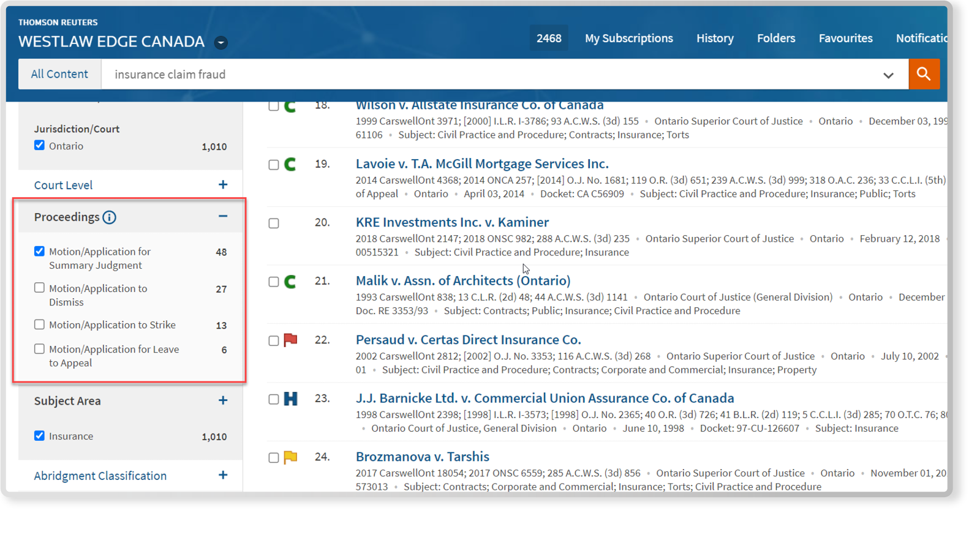Click the Proceedings info icon
Image resolution: width=980 pixels, height=551 pixels.
pos(110,217)
